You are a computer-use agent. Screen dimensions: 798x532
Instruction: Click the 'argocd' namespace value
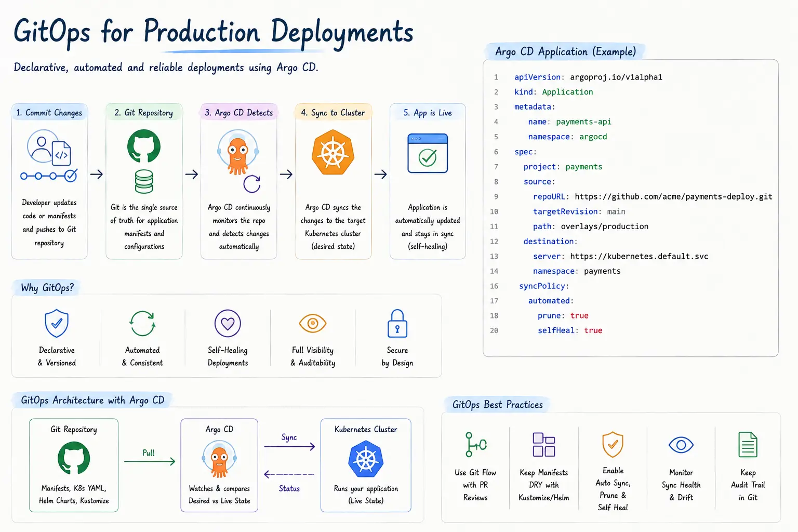(593, 137)
